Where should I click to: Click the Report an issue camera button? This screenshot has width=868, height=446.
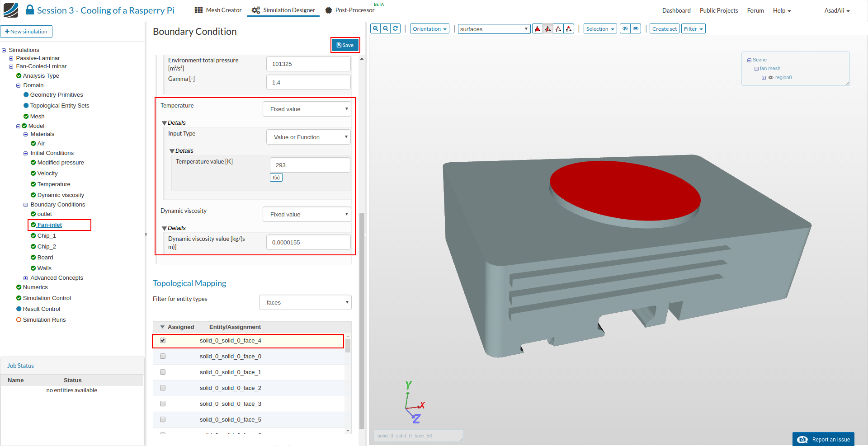823,439
